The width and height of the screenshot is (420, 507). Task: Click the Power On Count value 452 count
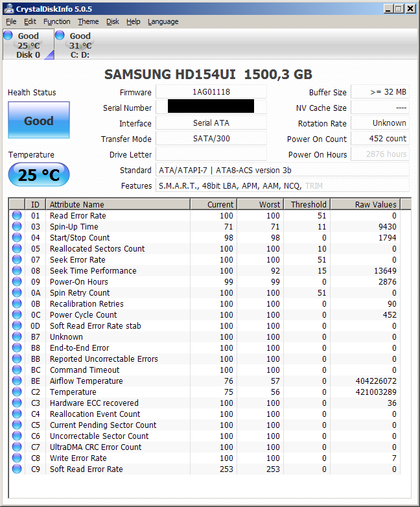pos(380,138)
